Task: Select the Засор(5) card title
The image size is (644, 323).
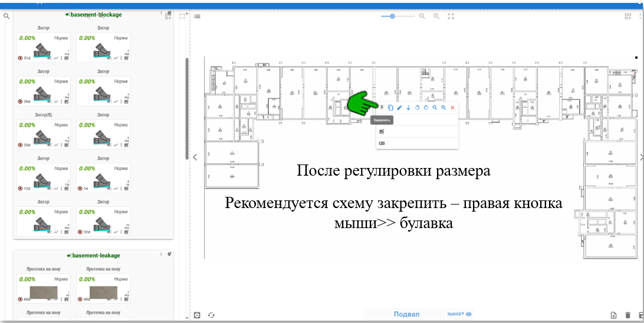Action: pyautogui.click(x=44, y=115)
